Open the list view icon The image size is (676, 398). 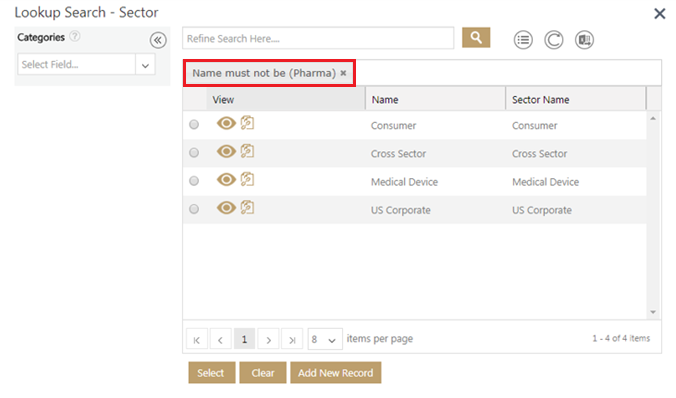(x=523, y=40)
